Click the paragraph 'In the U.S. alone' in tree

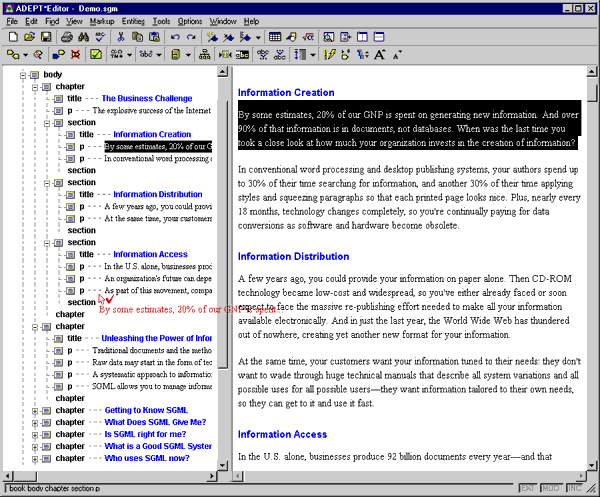point(158,266)
